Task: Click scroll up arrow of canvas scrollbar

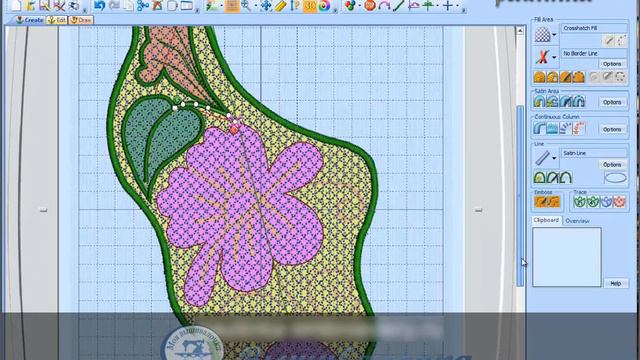Action: [x=520, y=31]
